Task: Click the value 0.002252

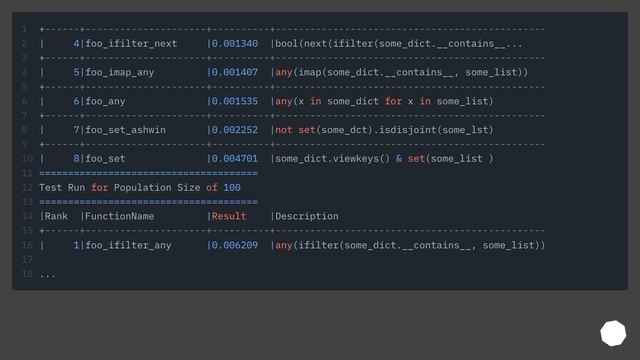Action: pos(235,130)
